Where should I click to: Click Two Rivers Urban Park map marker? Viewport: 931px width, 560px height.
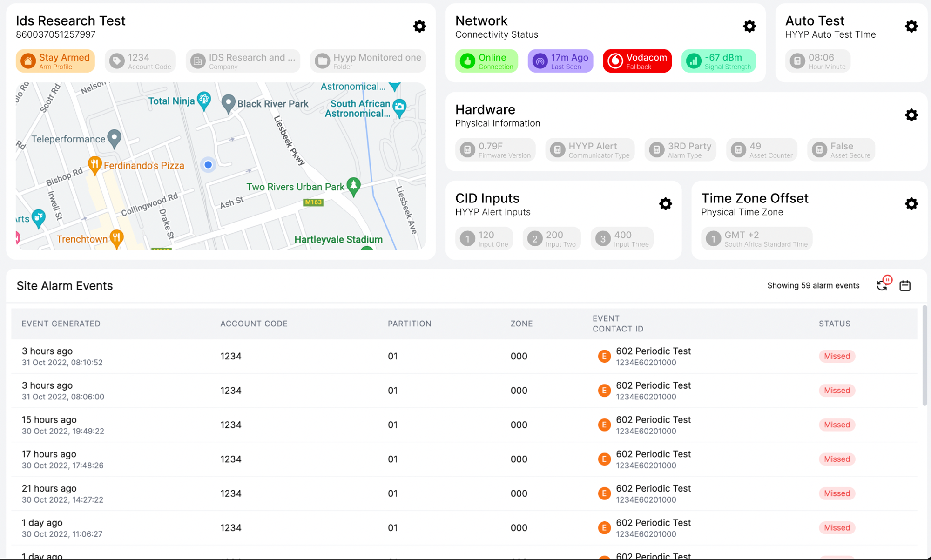point(354,187)
